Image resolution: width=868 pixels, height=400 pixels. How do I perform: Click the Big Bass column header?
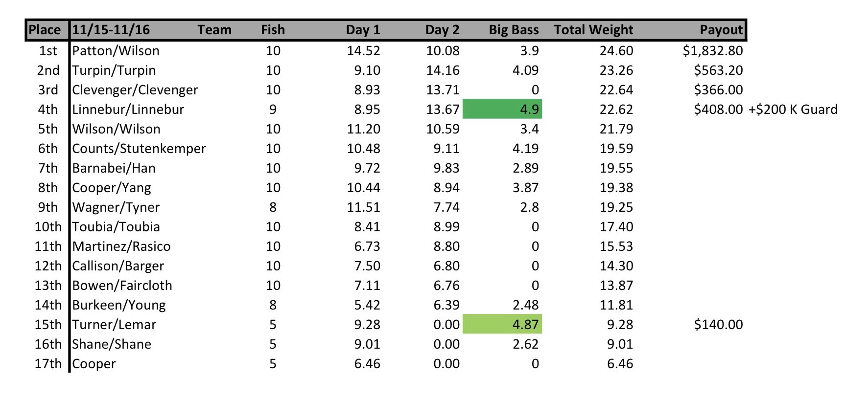514,30
